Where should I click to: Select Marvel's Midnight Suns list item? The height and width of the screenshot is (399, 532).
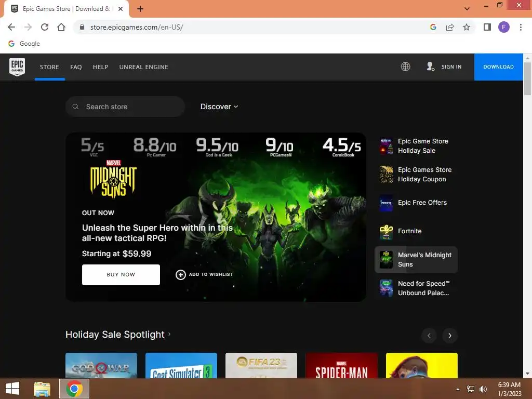pyautogui.click(x=416, y=260)
